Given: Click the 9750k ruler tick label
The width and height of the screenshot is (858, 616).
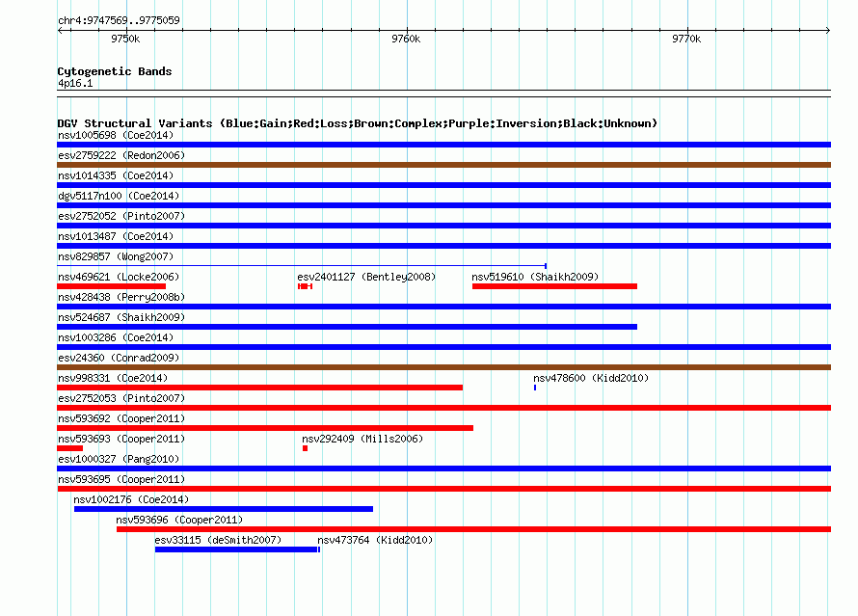Looking at the screenshot, I should 125,39.
